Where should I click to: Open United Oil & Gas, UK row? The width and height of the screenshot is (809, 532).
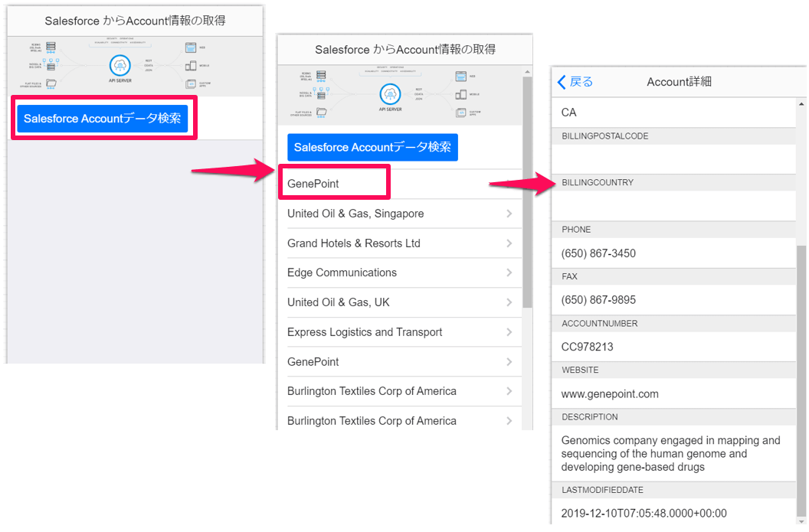tap(400, 302)
